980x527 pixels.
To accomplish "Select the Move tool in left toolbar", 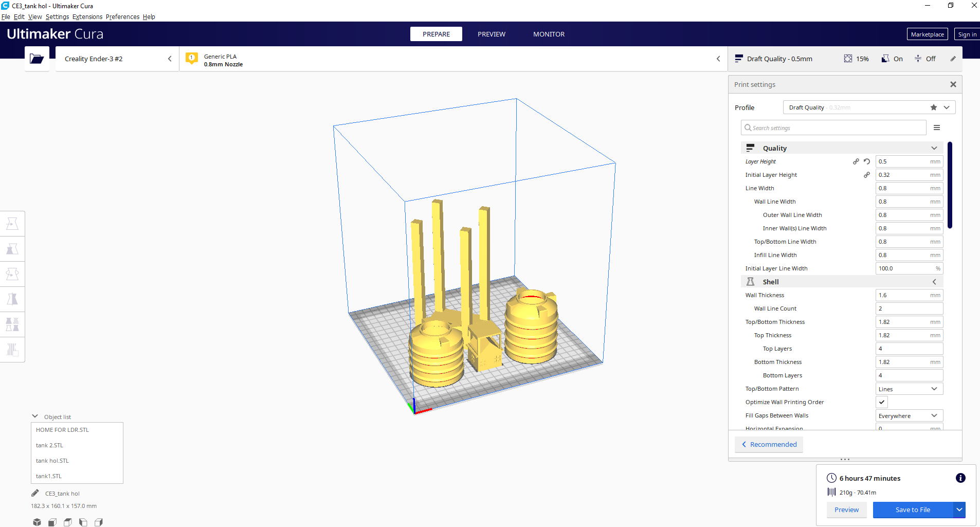I will (x=12, y=224).
